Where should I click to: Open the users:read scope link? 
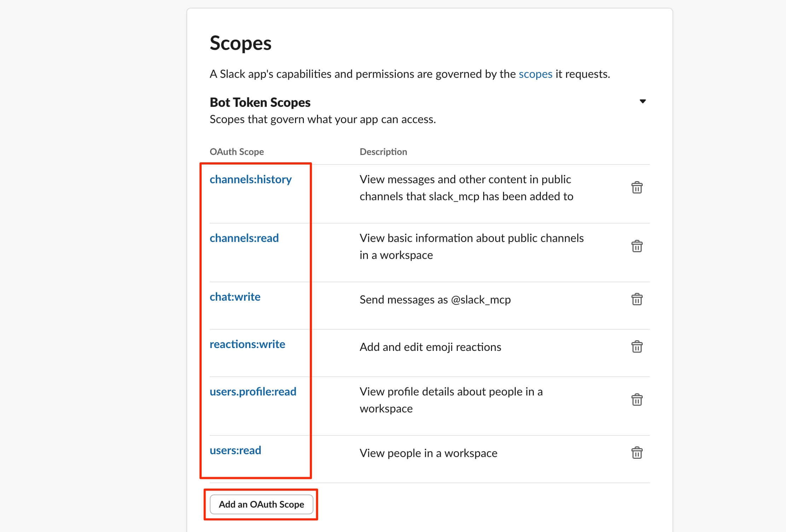coord(235,450)
